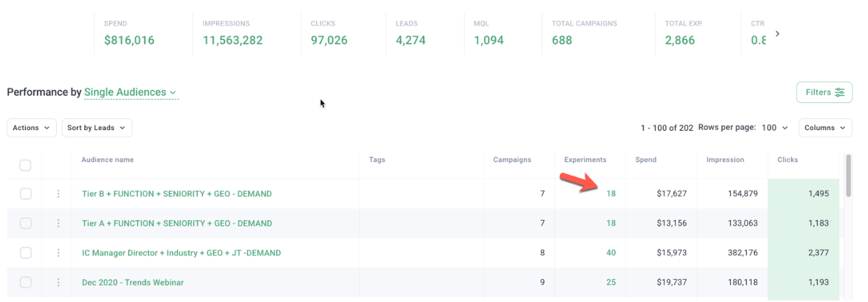868x302 pixels.
Task: Open the row options for Dec 2020 Trends Webinar
Action: 58,283
